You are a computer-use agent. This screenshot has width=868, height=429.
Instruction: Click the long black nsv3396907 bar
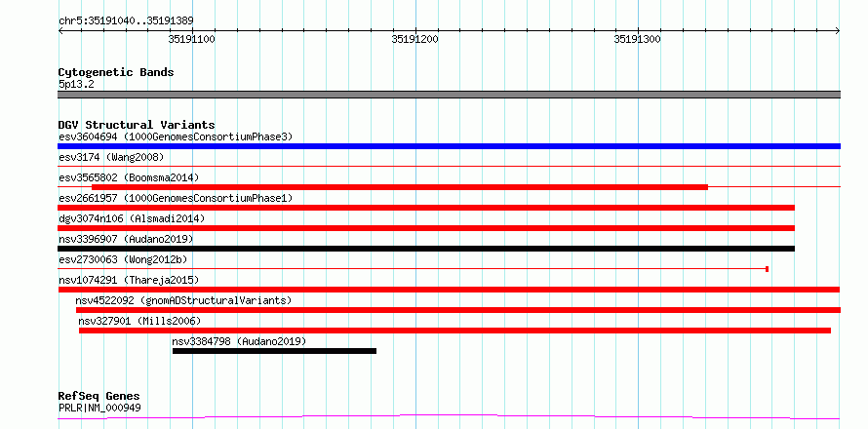[426, 249]
